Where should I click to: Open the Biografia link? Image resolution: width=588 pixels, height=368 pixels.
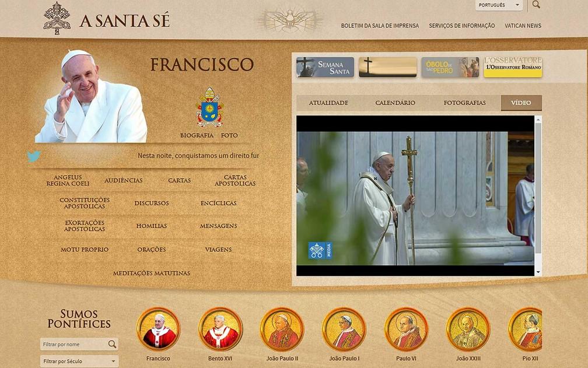pos(197,135)
